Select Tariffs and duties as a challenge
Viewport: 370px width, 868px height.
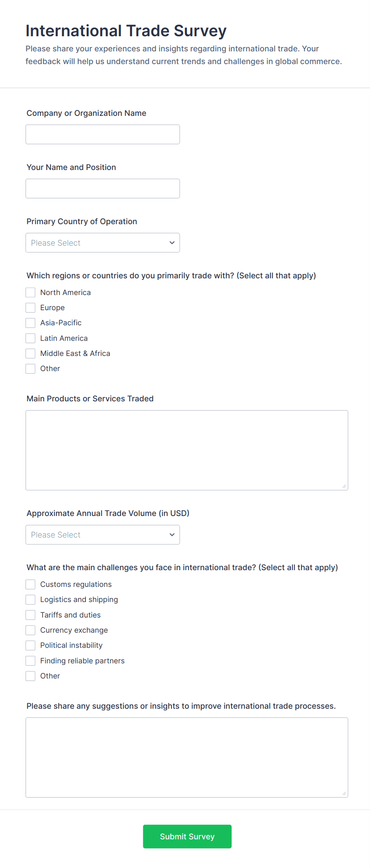30,614
